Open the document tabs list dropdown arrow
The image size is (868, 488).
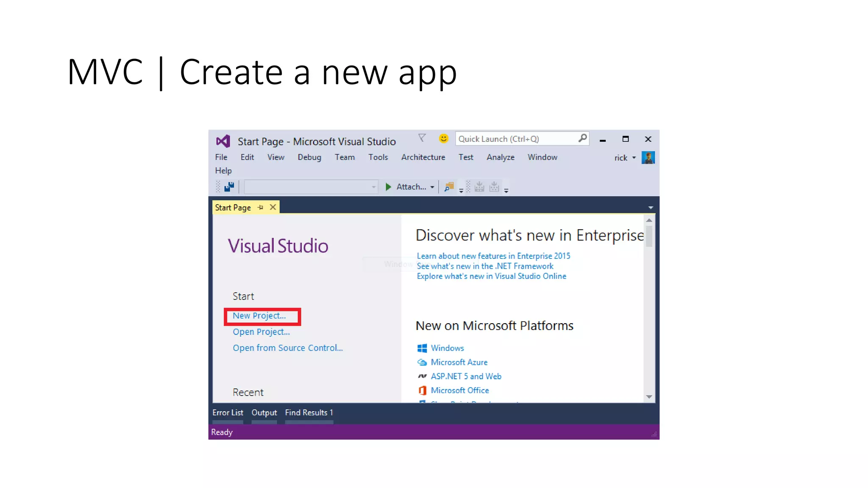[x=651, y=208]
